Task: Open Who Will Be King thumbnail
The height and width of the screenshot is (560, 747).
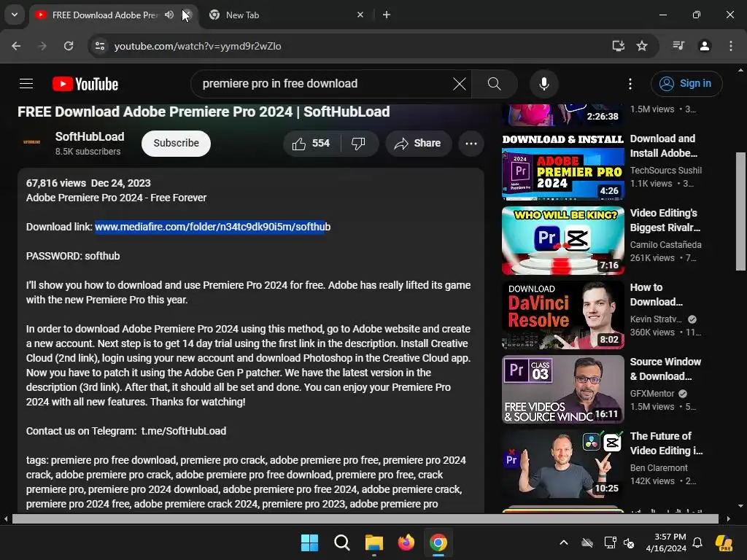Action: coord(562,241)
